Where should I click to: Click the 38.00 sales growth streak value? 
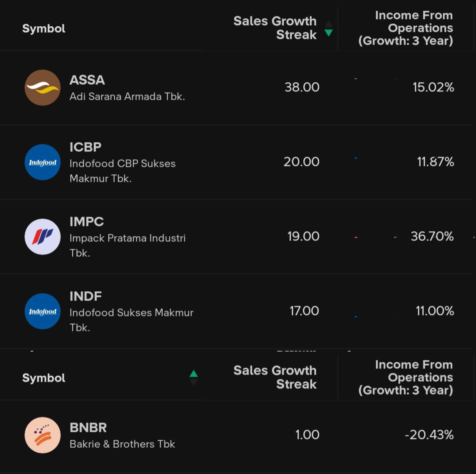click(x=302, y=87)
